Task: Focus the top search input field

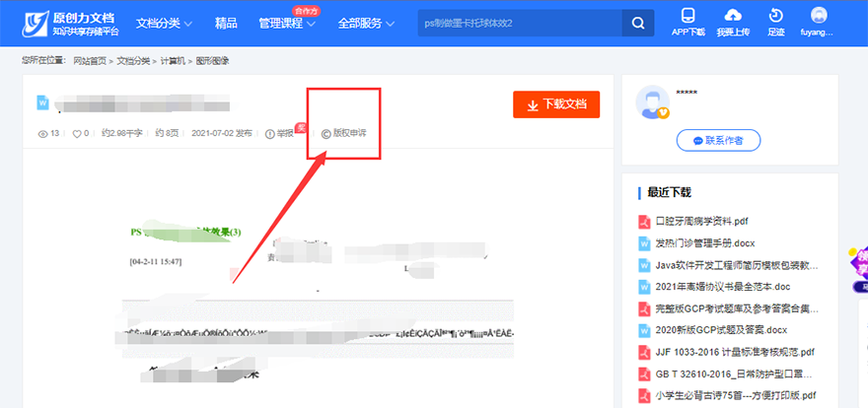Action: coord(520,24)
